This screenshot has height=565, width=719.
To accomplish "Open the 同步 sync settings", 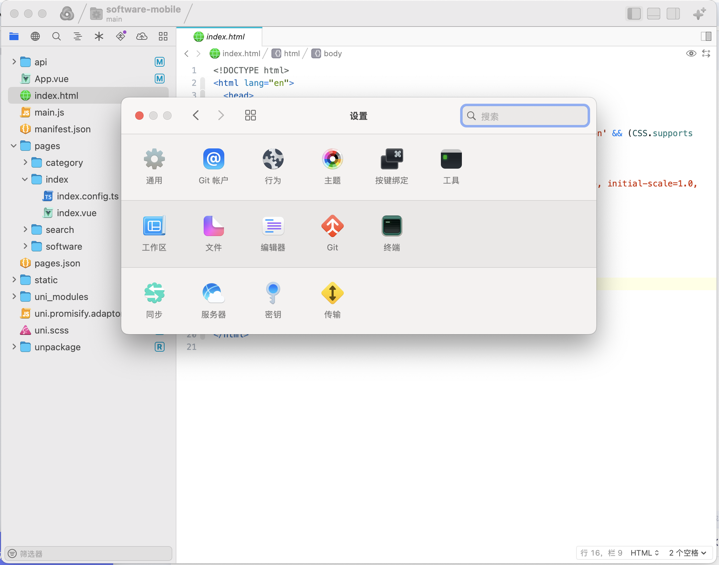I will pos(154,299).
